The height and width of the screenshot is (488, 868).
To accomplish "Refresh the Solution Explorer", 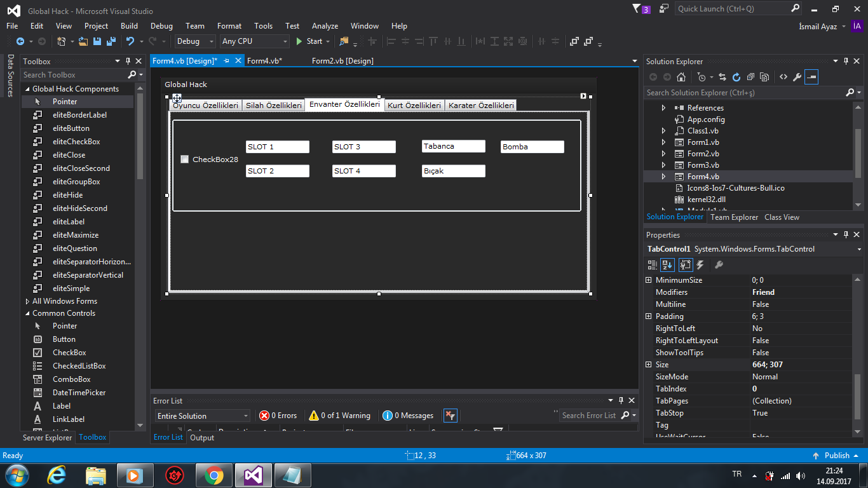I will [x=736, y=77].
